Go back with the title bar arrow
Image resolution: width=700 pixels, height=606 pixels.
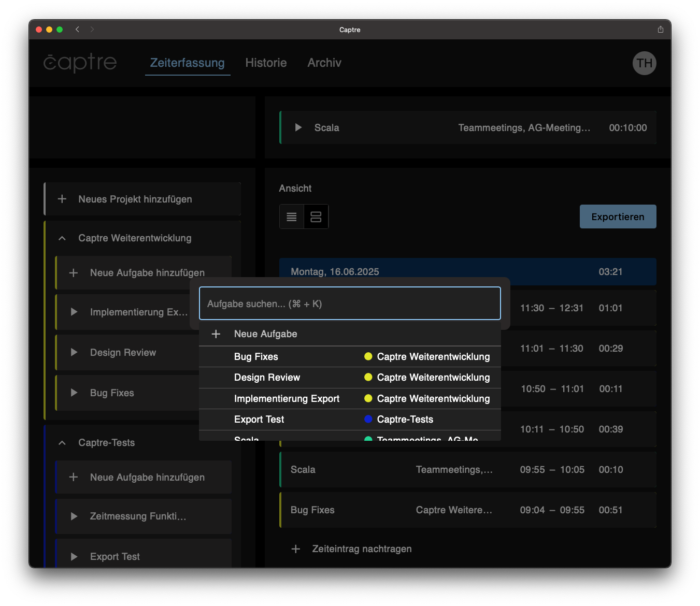coord(77,30)
